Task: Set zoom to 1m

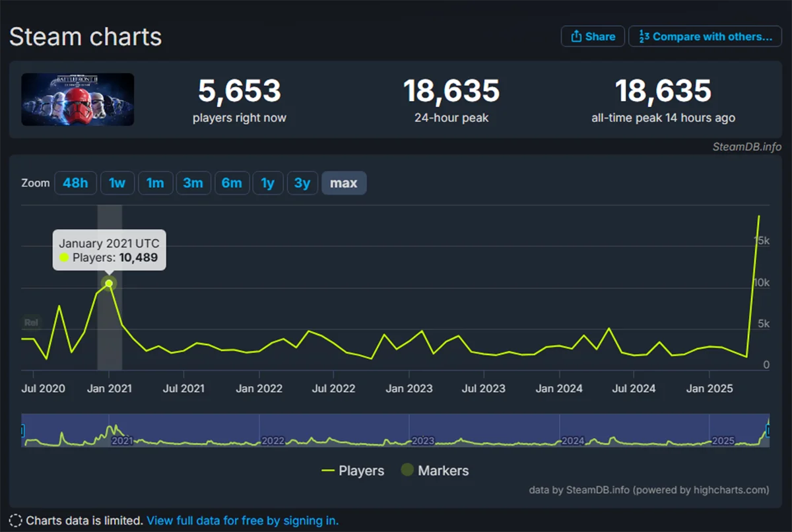Action: click(155, 183)
